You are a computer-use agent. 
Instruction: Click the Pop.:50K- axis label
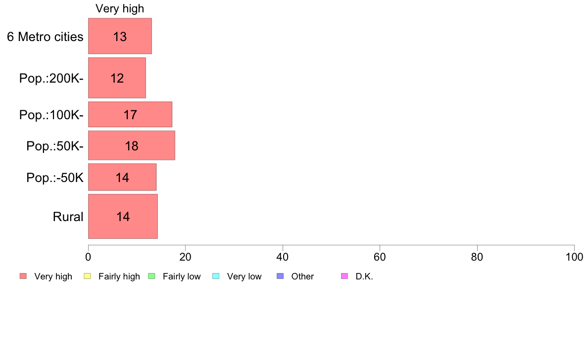pos(55,146)
